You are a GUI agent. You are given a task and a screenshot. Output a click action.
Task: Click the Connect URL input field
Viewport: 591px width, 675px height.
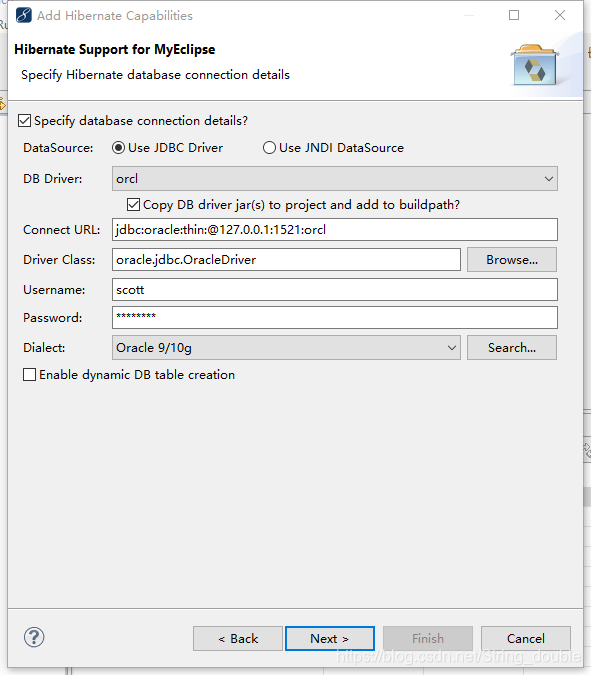[335, 229]
